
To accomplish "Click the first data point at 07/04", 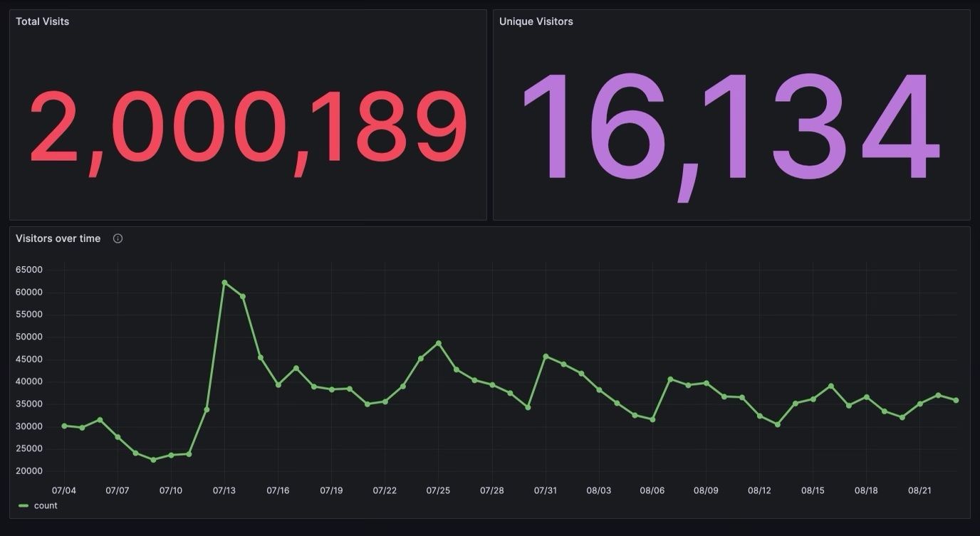I will point(64,426).
